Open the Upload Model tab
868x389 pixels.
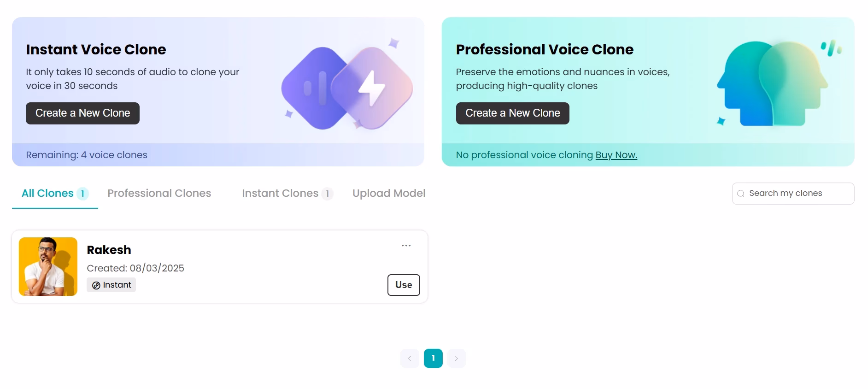(389, 194)
